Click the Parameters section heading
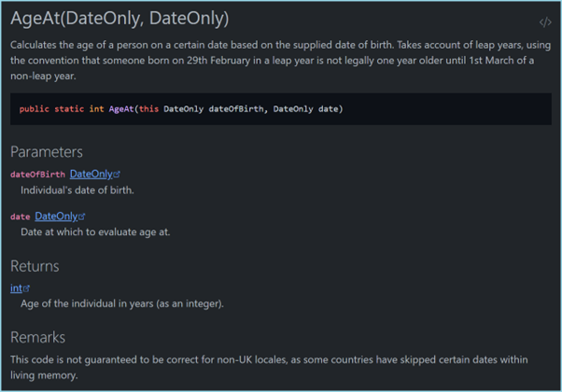The width and height of the screenshot is (562, 392). [47, 151]
